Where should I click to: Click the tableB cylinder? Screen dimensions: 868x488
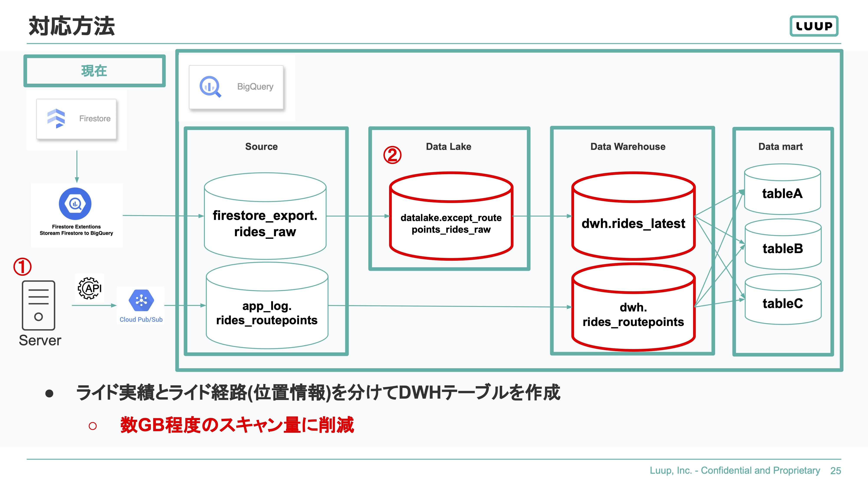(x=783, y=244)
